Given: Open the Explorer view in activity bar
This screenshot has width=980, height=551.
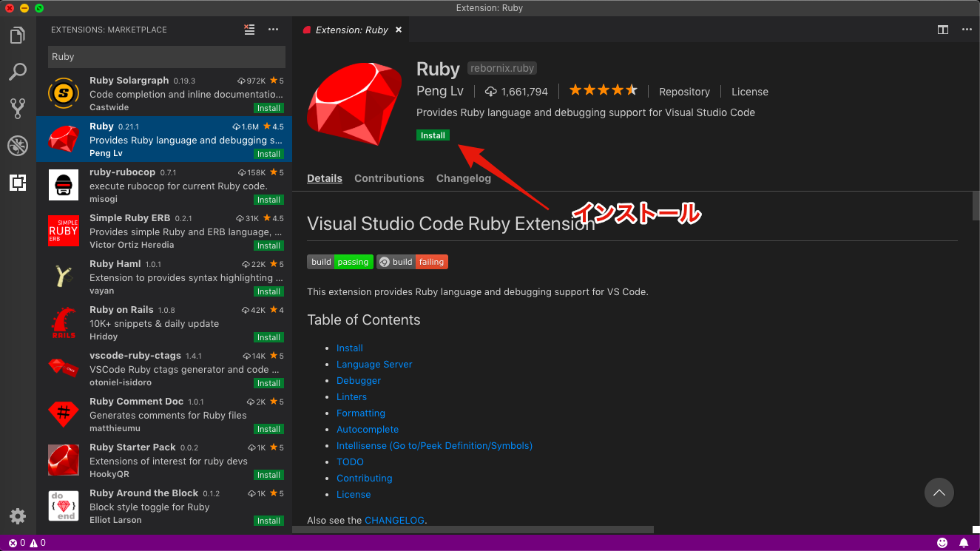Looking at the screenshot, I should pyautogui.click(x=18, y=35).
